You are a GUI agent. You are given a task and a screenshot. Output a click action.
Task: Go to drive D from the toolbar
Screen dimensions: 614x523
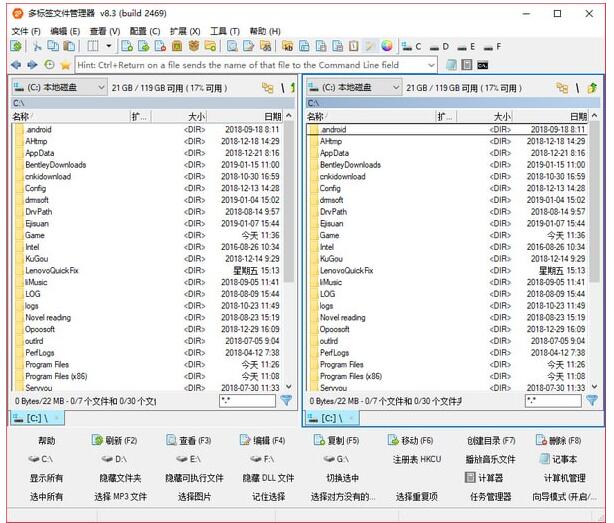pos(439,47)
